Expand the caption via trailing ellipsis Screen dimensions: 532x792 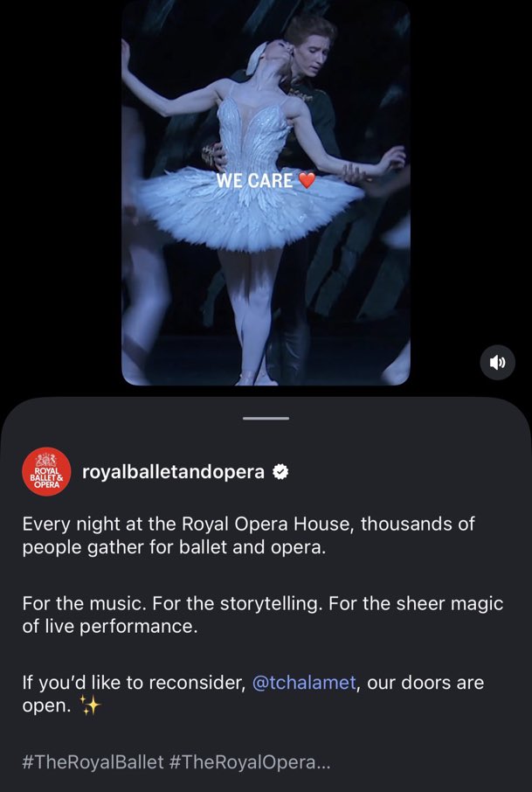tap(322, 761)
